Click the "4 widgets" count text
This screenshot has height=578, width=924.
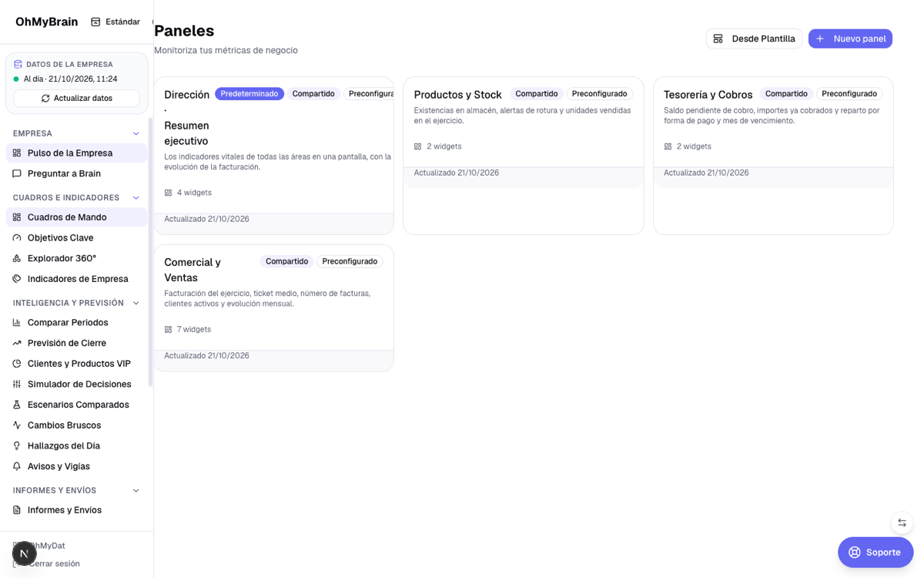194,193
